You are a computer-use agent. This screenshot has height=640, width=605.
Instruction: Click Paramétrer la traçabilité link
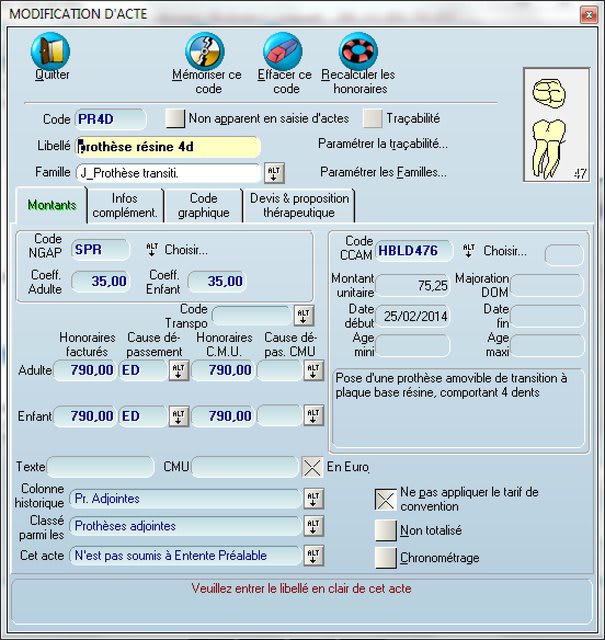pyautogui.click(x=382, y=144)
